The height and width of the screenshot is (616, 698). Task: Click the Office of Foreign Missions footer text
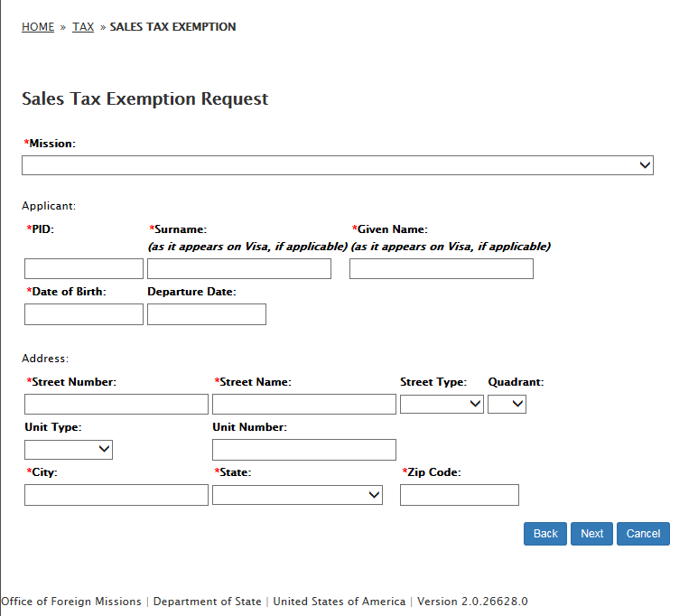(71, 602)
